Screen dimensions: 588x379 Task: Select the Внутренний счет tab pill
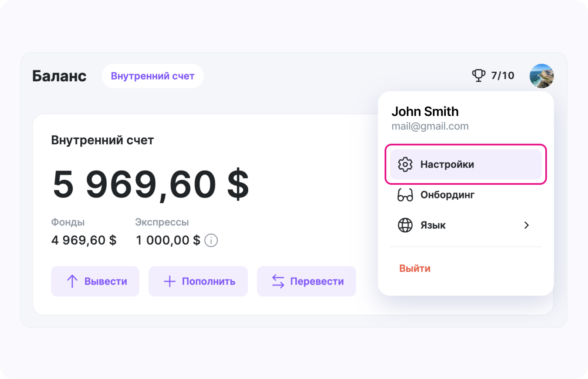coord(153,76)
